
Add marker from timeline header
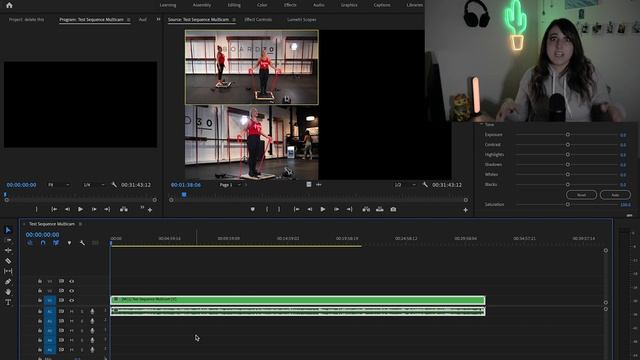click(69, 243)
